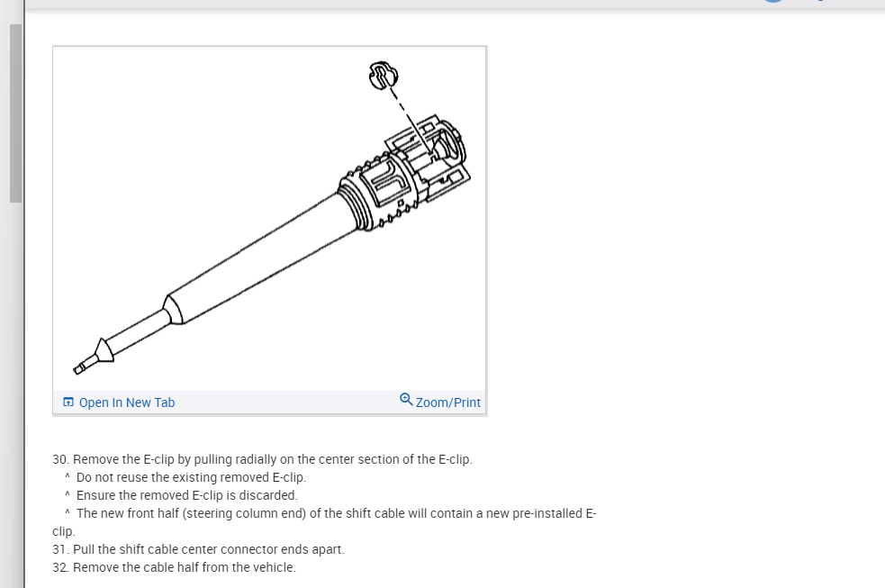Click step 31 'Pull the shift cable center connector'
This screenshot has width=885, height=588.
pos(198,549)
